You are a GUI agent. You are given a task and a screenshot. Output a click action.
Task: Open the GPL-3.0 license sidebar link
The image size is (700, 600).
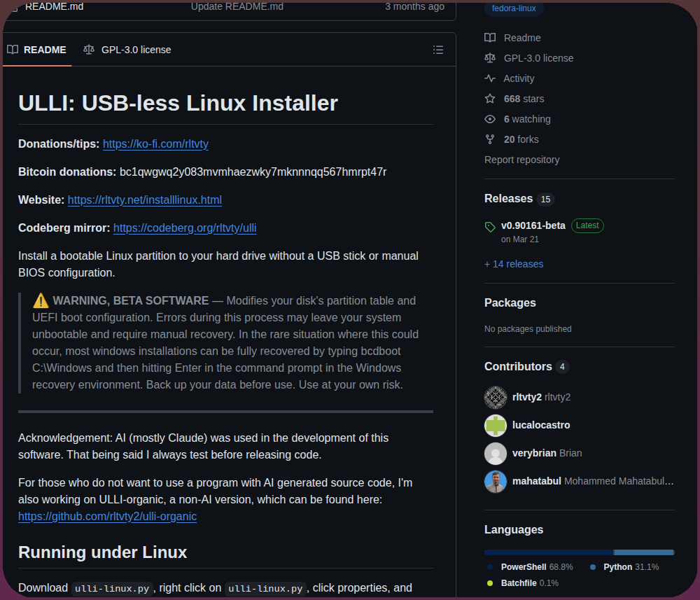point(538,58)
